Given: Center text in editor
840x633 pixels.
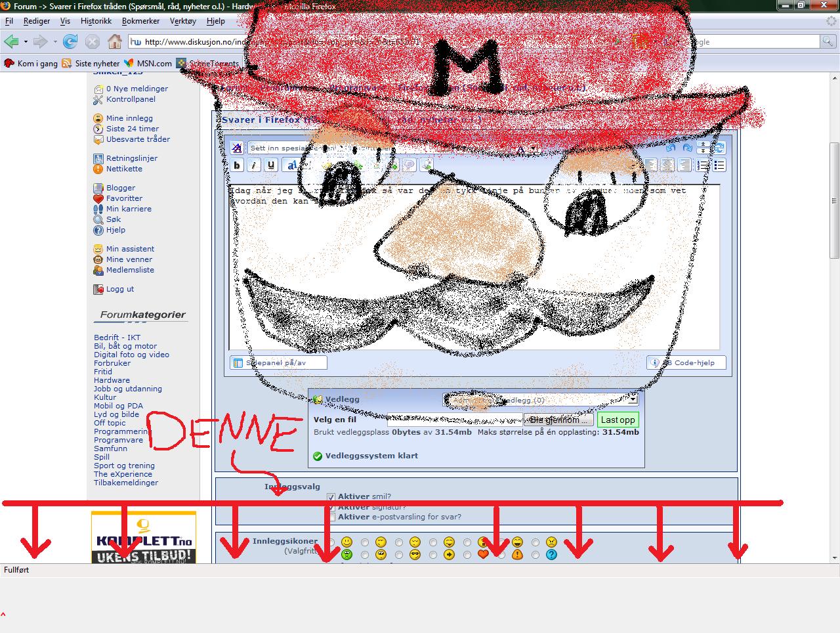Looking at the screenshot, I should click(x=667, y=165).
